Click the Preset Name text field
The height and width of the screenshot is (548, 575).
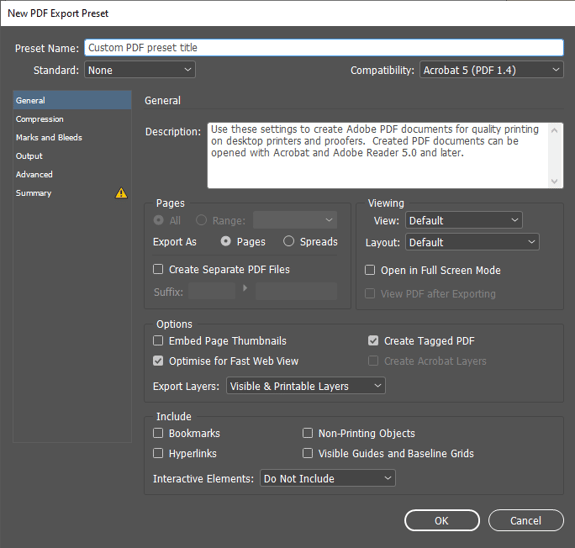(324, 48)
